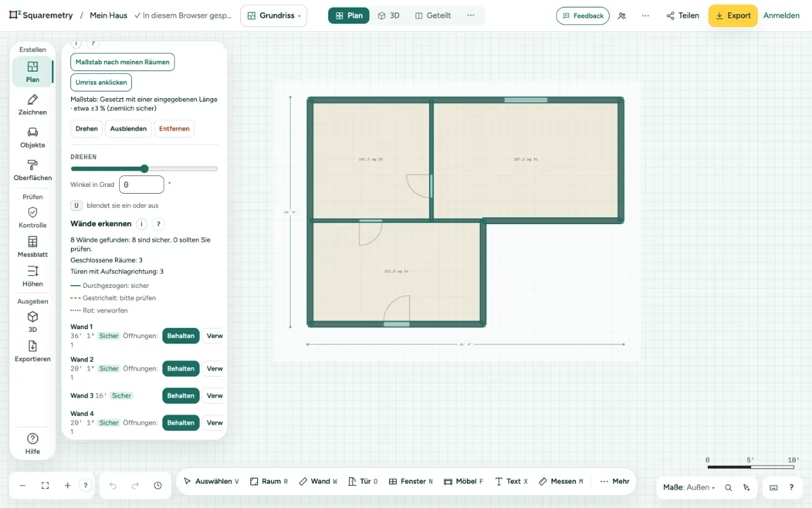Viewport: 812px width, 508px height.
Task: Zoom in with the plus icon
Action: coord(68,486)
